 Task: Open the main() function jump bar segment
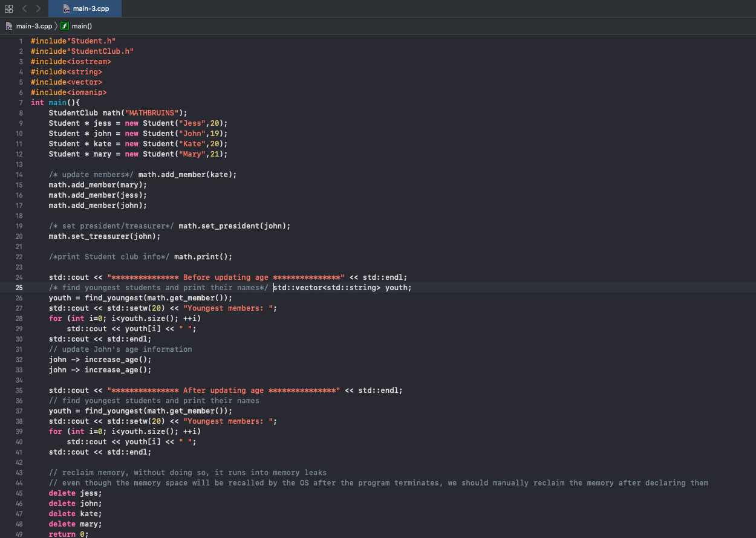coord(76,26)
